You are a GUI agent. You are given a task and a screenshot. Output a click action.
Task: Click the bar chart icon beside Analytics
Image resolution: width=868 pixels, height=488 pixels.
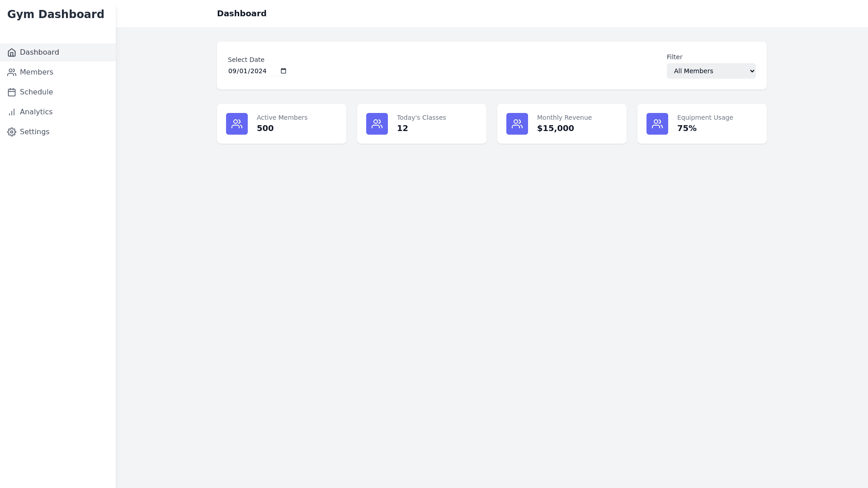(12, 112)
